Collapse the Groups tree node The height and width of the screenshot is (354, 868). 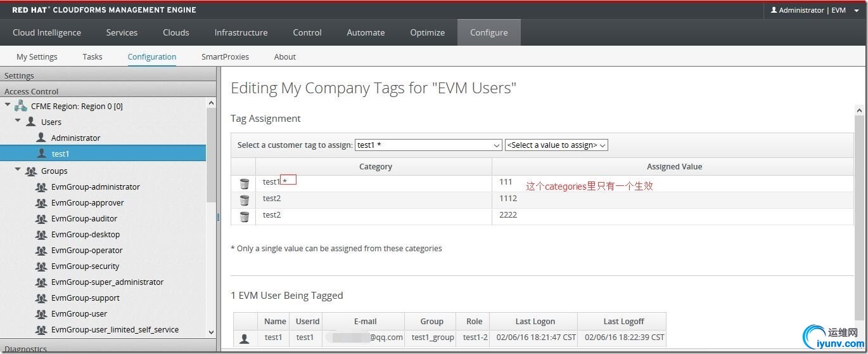18,170
